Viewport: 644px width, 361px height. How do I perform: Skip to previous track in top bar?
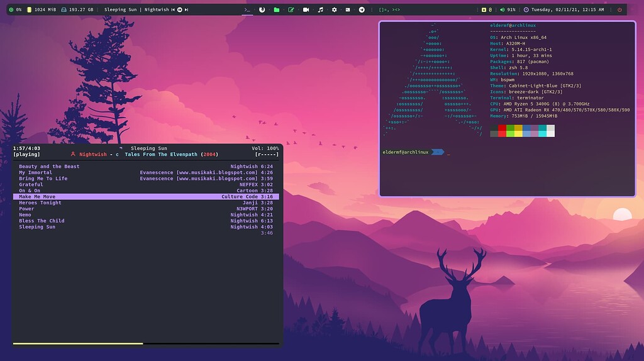click(x=173, y=9)
